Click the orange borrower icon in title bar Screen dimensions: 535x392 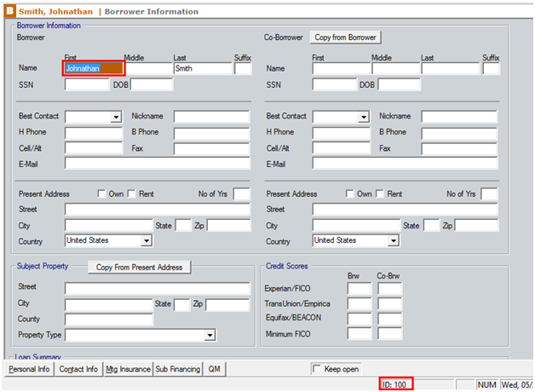(9, 11)
